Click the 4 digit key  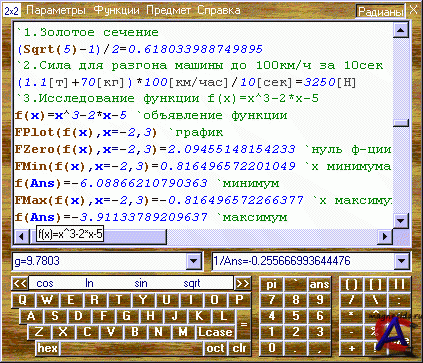pyautogui.click(x=272, y=316)
